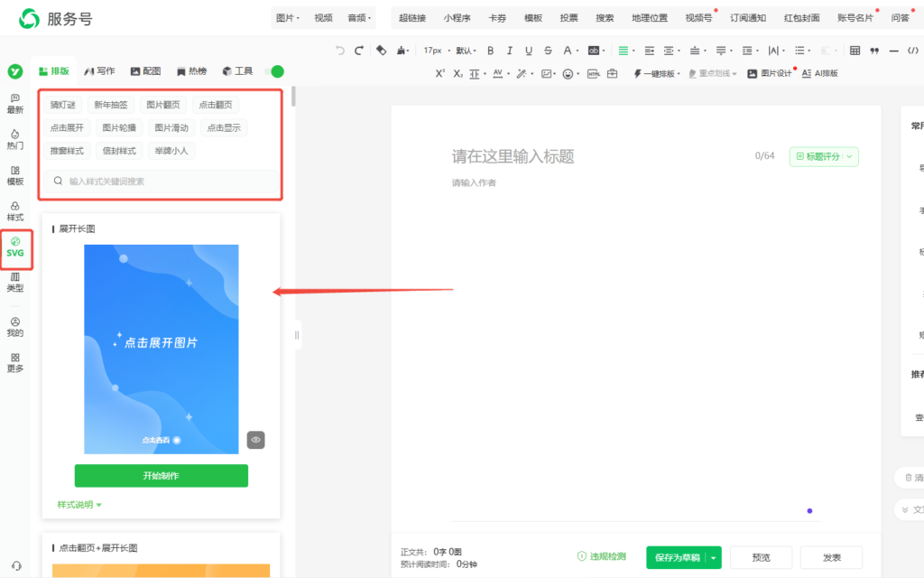This screenshot has height=578, width=924.
Task: Open the 一键排版 dropdown
Action: (657, 74)
